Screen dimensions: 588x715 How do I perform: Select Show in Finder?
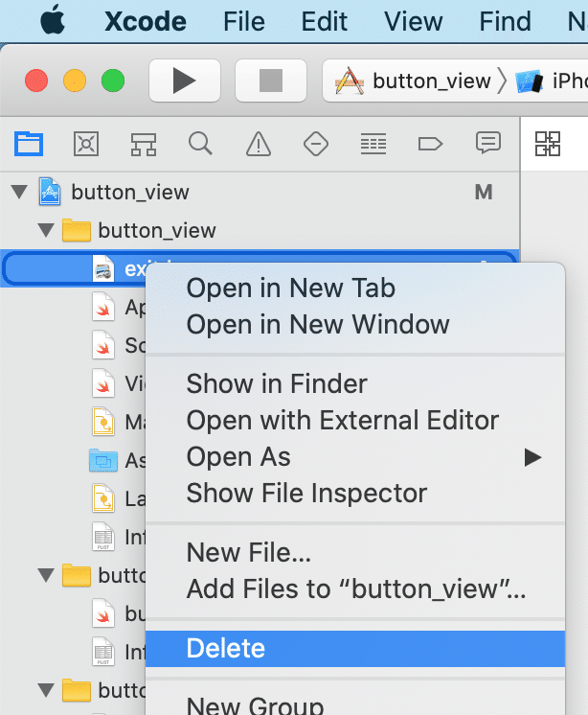[x=277, y=384]
